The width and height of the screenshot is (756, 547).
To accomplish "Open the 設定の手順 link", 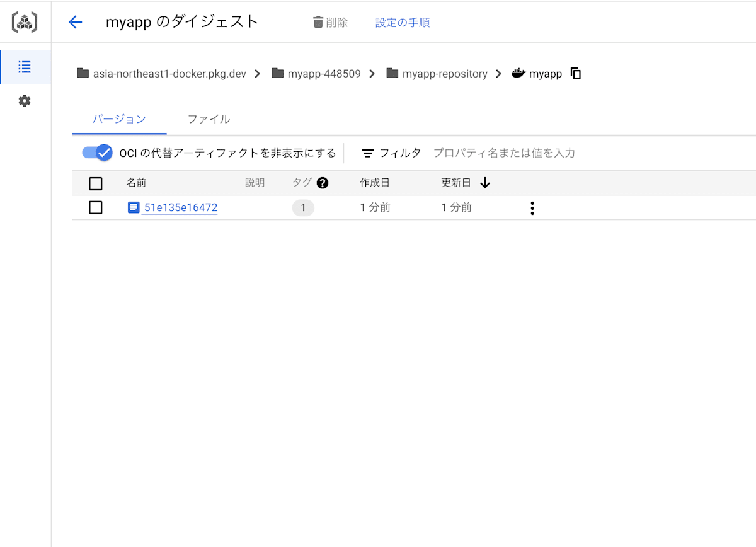I will 403,23.
